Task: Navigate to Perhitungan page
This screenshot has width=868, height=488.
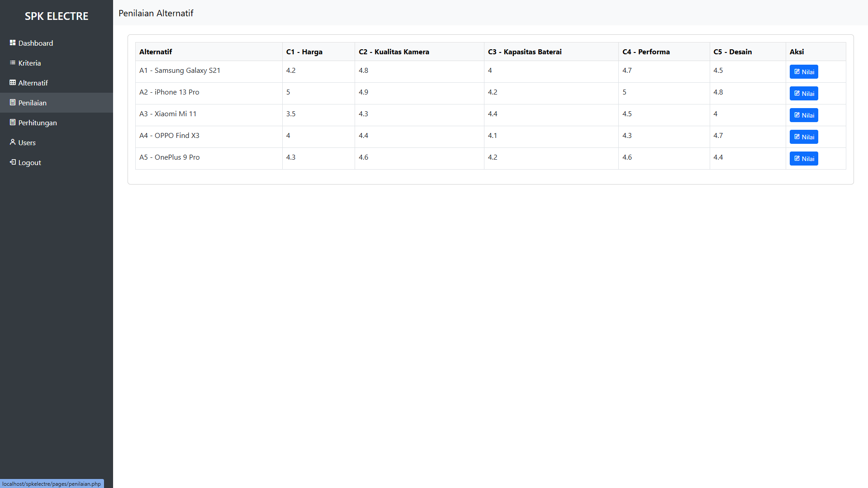Action: (x=57, y=123)
